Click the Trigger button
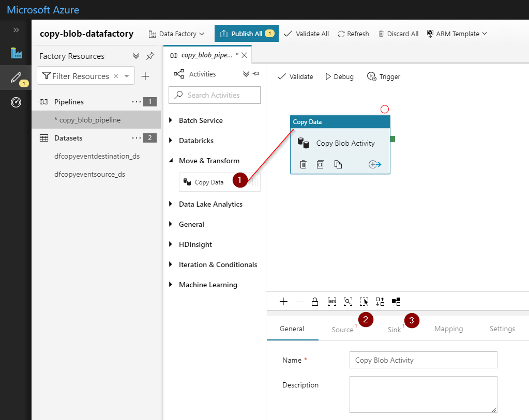This screenshot has height=420, width=529. pos(384,76)
